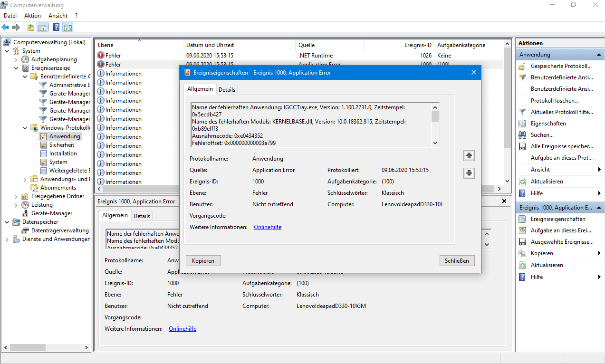Screen dimensions: 605x364
Task: Open the Datei menu
Action: 10,16
